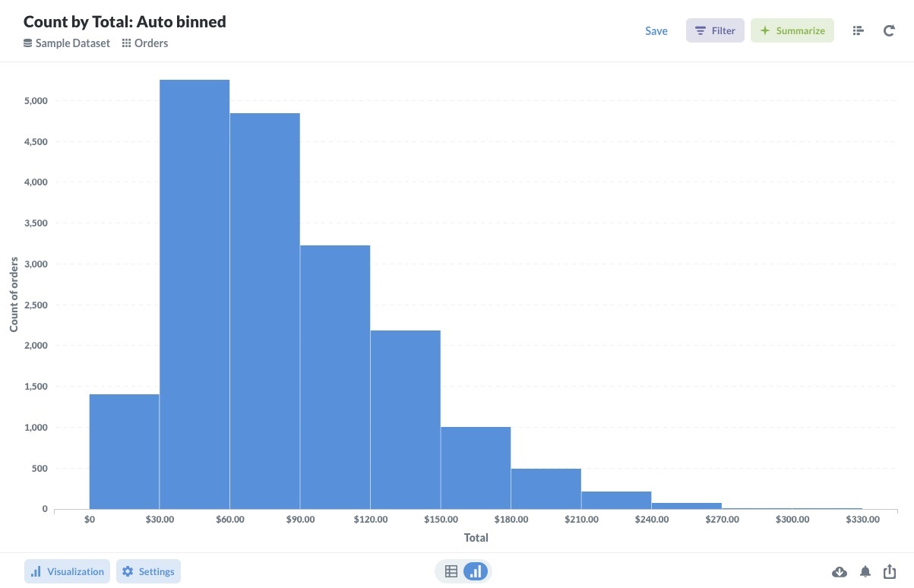This screenshot has height=588, width=914.
Task: Click the $0–$30 histogram bar
Action: pos(124,451)
